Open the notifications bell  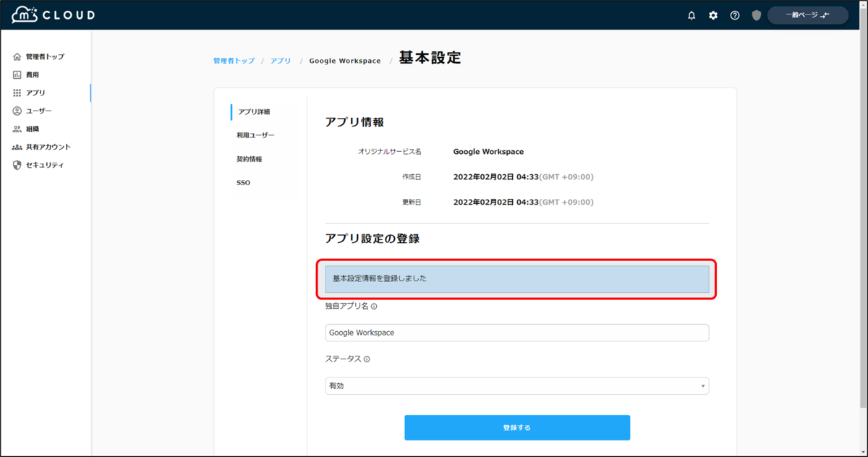click(x=692, y=15)
